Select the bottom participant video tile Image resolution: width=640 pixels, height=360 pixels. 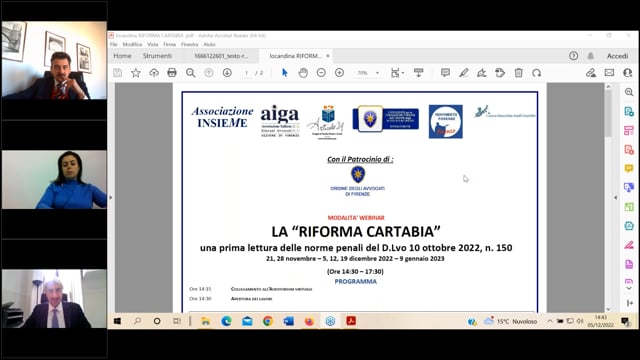(54, 298)
